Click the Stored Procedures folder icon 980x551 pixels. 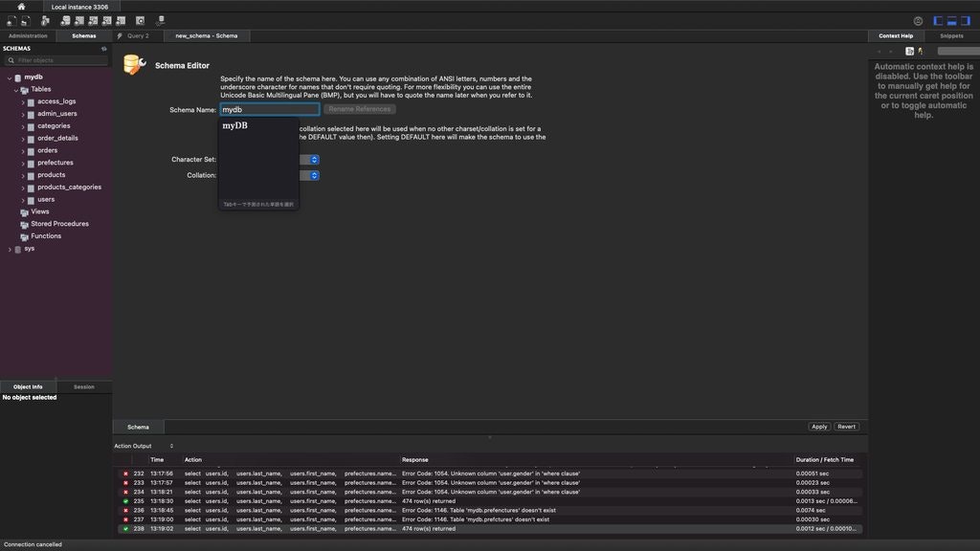click(24, 224)
